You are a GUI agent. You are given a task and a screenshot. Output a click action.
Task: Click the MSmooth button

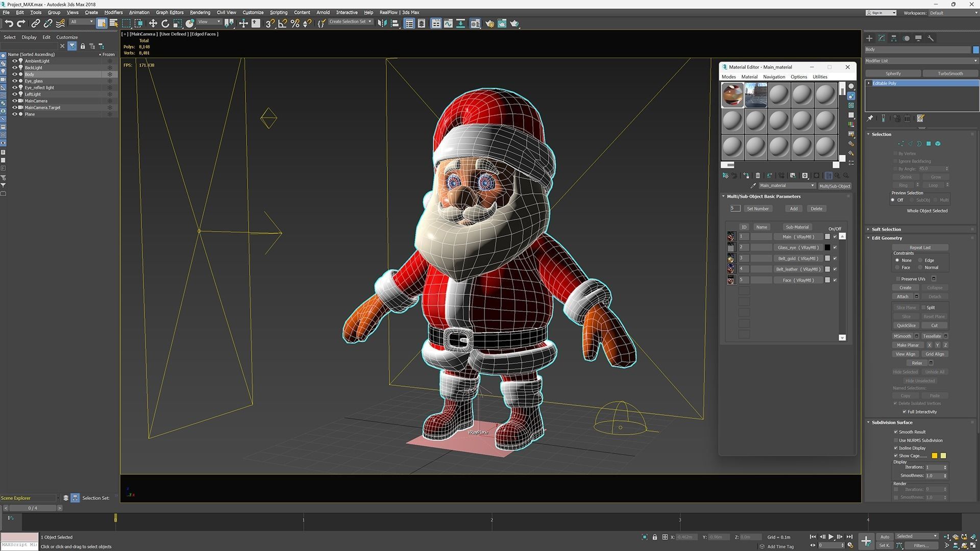902,336
